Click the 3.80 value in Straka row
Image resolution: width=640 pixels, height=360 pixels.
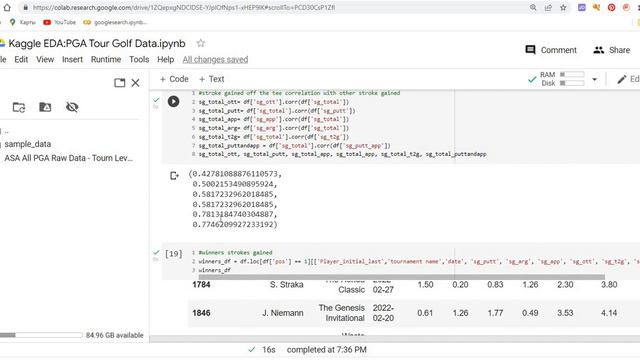pyautogui.click(x=609, y=284)
